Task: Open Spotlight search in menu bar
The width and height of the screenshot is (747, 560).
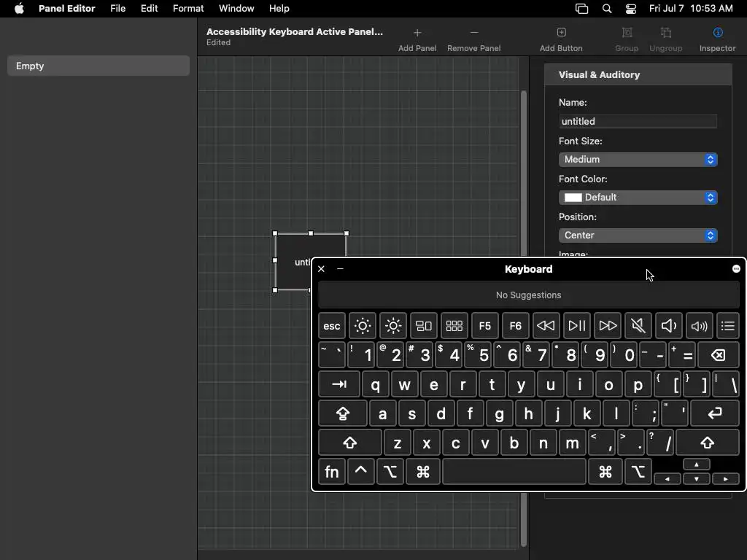Action: [x=606, y=9]
